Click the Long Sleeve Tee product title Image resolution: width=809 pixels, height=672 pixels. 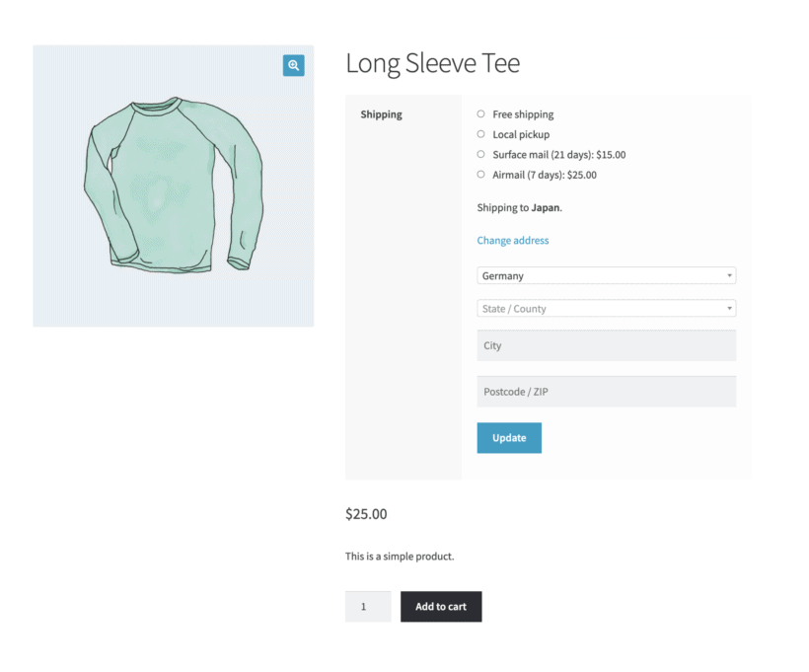click(x=433, y=63)
